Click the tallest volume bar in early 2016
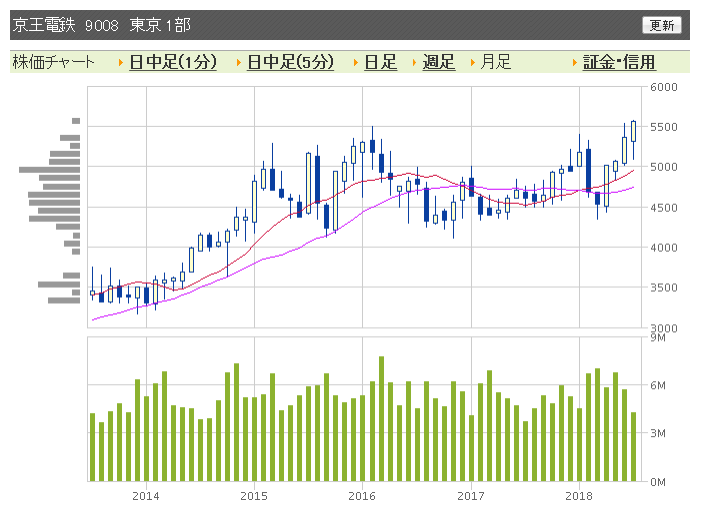Image resolution: width=704 pixels, height=523 pixels. (x=382, y=419)
